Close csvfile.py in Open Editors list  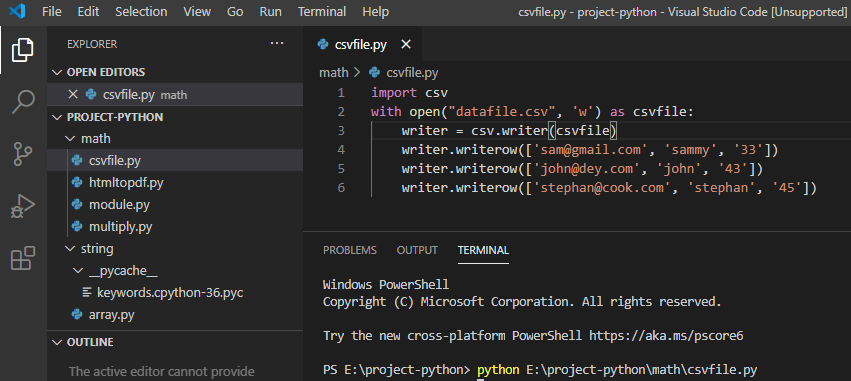click(73, 94)
